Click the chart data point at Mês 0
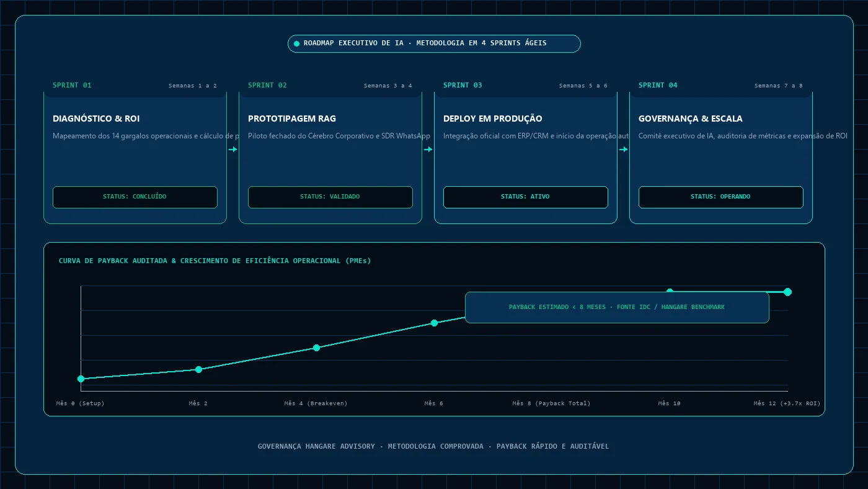868x489 pixels. (x=81, y=379)
